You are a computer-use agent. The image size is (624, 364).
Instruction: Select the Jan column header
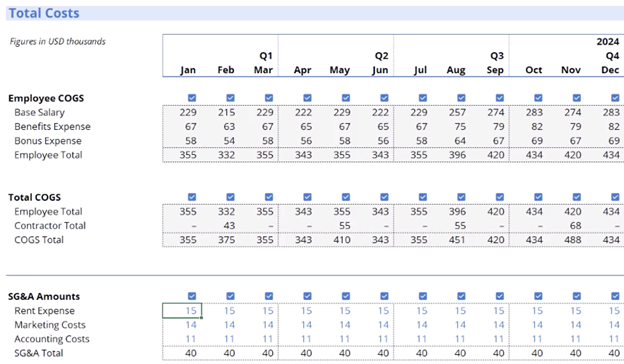pyautogui.click(x=188, y=70)
